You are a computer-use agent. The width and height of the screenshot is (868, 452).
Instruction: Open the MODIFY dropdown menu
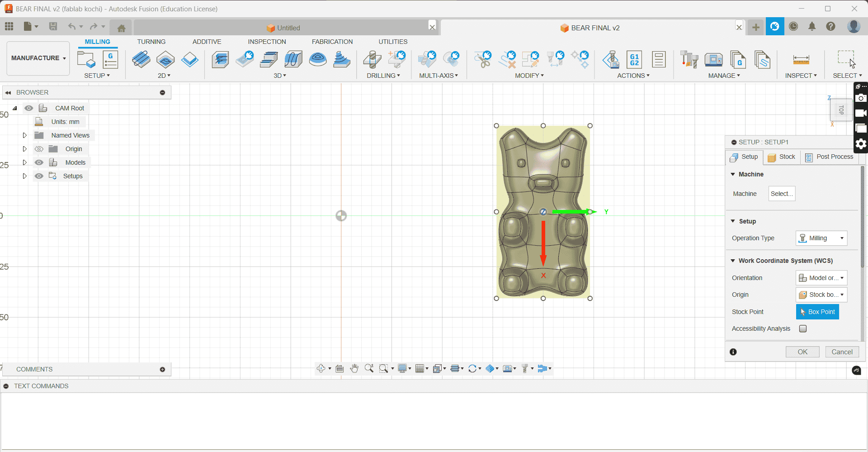tap(529, 76)
